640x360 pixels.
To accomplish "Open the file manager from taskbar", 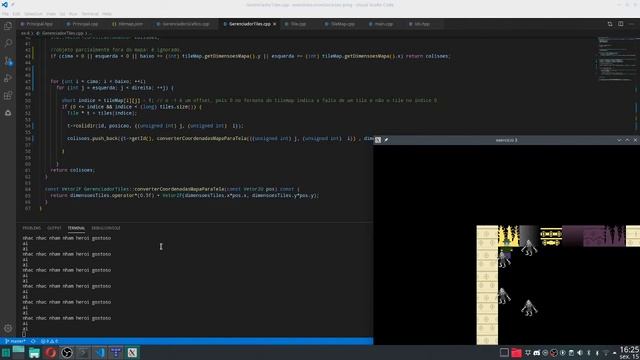I will (34, 353).
